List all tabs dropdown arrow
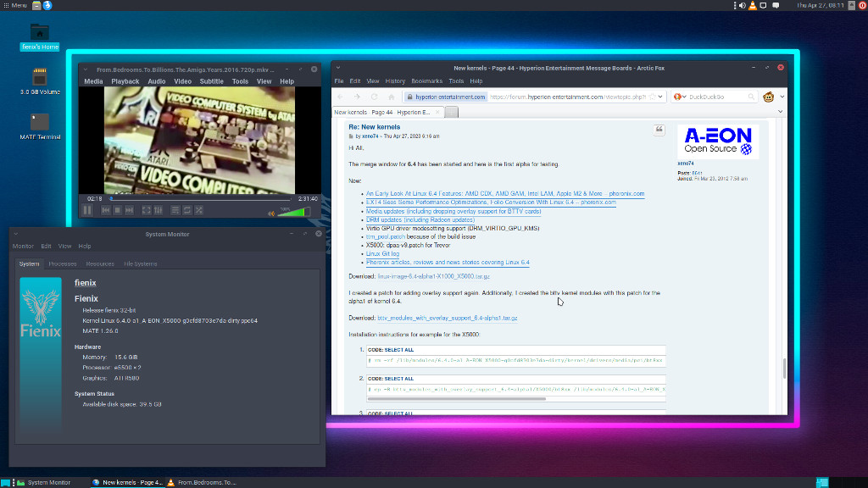Viewport: 868px width, 488px height. coord(781,112)
